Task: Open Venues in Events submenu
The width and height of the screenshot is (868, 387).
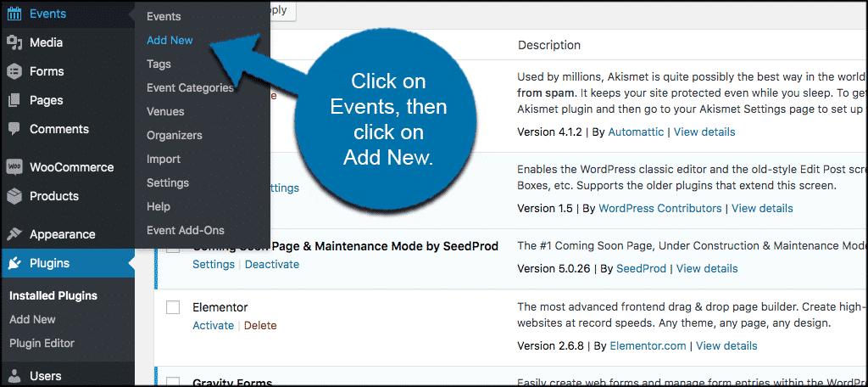Action: click(165, 111)
